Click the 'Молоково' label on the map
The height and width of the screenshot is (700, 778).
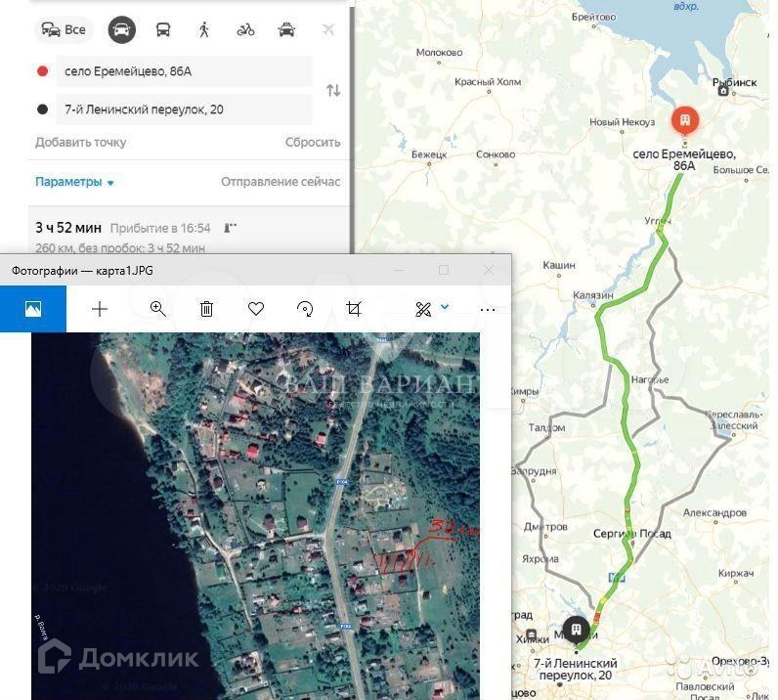coord(439,52)
